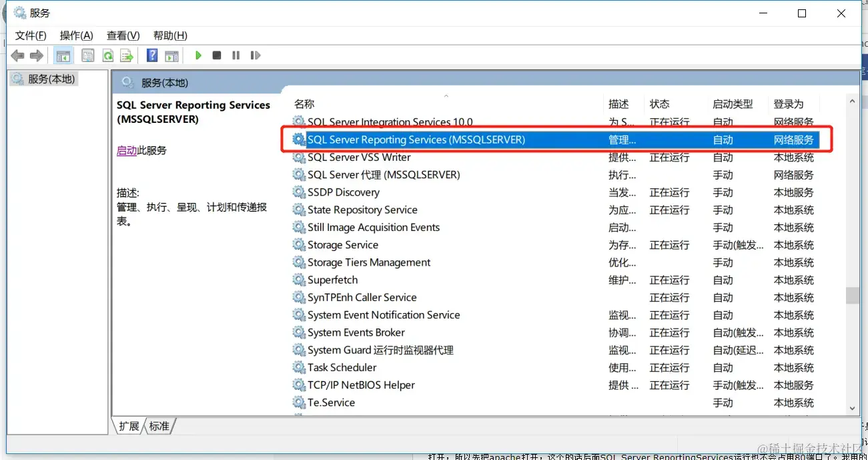Select 服务(本地) in the left tree
Screen dimensions: 868x460
click(x=44, y=79)
